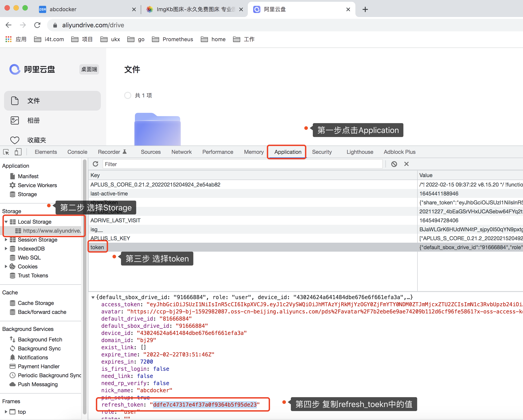
Task: Switch to the Elements tab
Action: pyautogui.click(x=46, y=152)
